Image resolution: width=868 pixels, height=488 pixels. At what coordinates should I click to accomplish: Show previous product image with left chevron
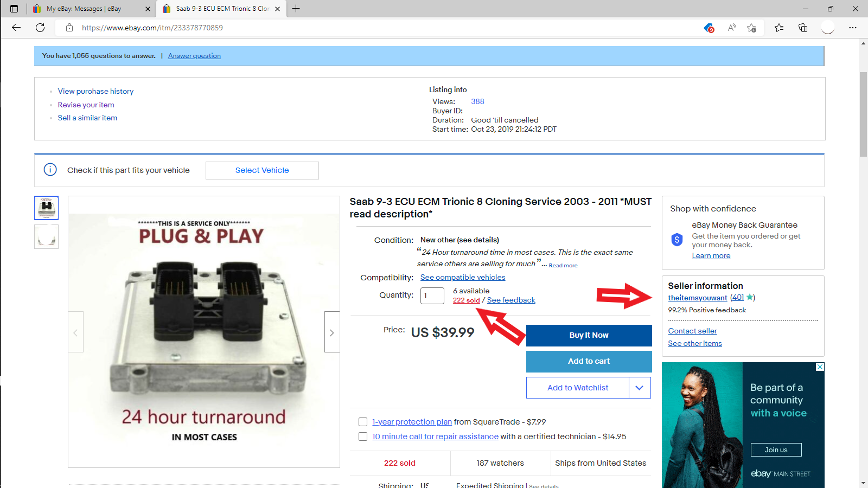[75, 332]
